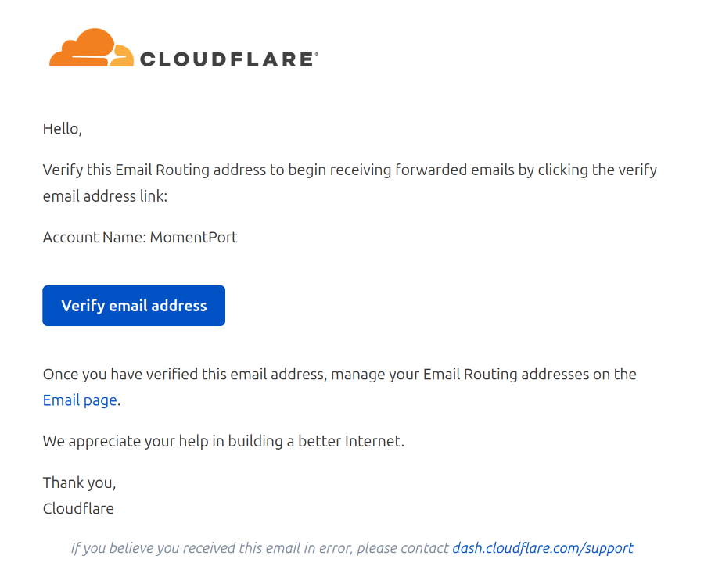704x588 pixels.
Task: Select the Cloudflare sign-off name
Action: point(78,508)
